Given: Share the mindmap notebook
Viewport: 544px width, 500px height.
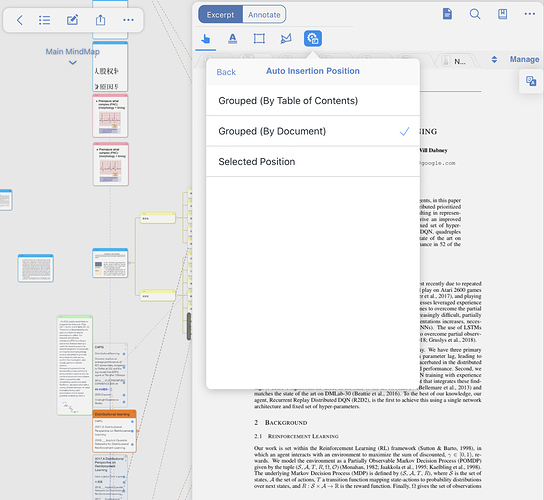Looking at the screenshot, I should tap(100, 20).
